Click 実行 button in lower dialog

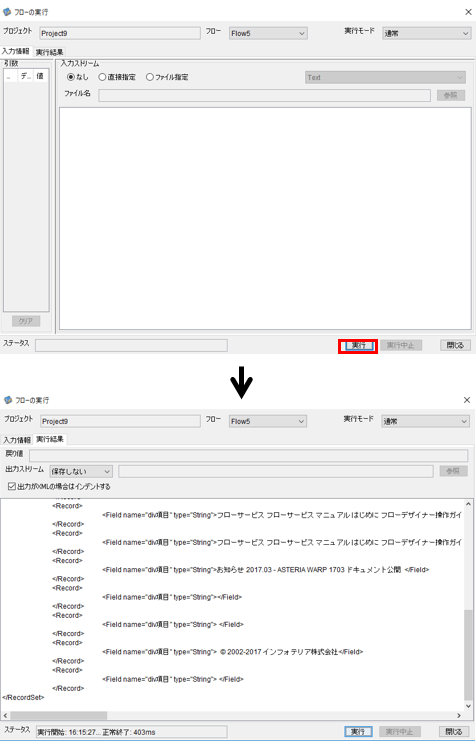pyautogui.click(x=358, y=732)
